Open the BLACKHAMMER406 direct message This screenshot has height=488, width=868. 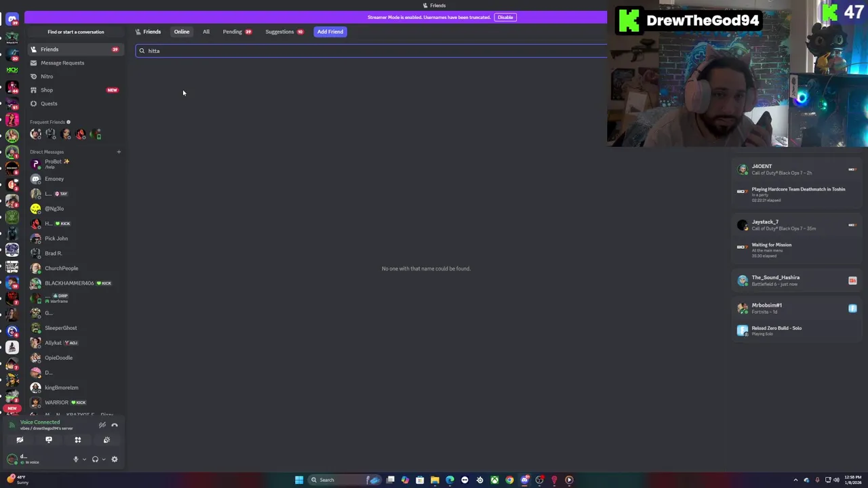75,283
